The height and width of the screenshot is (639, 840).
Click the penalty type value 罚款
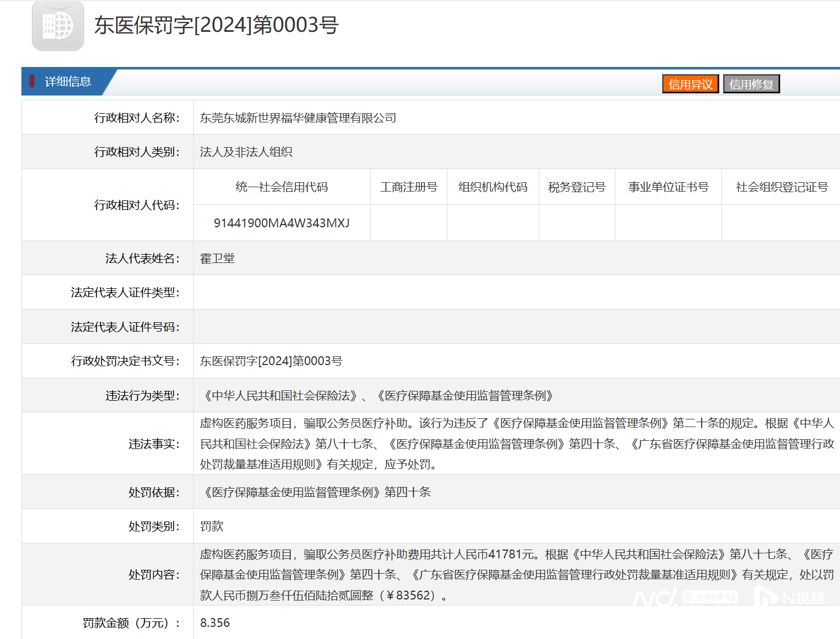tap(211, 526)
